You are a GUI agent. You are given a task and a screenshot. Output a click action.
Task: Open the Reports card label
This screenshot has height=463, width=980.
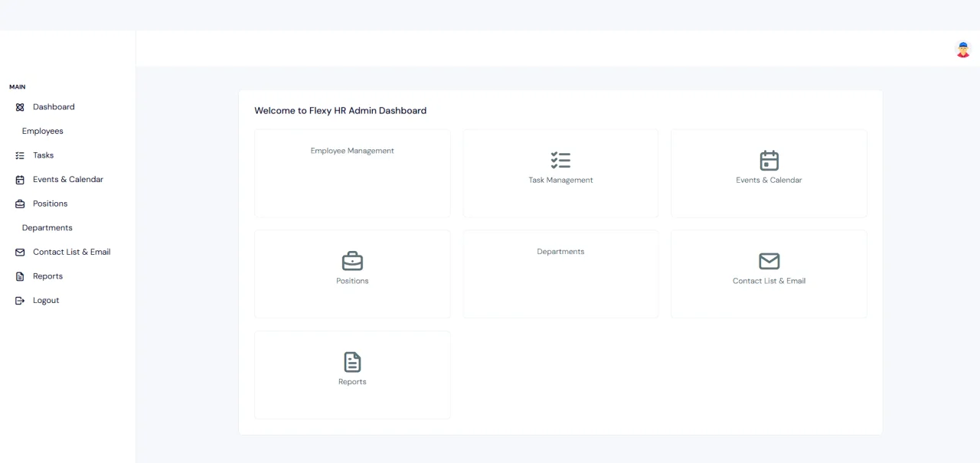click(352, 382)
